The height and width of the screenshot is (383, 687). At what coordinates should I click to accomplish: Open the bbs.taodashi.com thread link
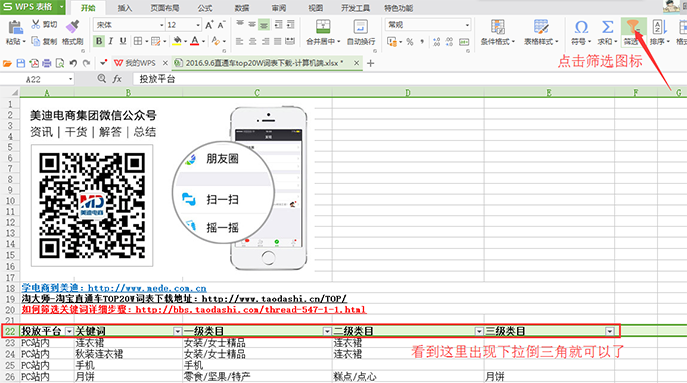tap(251, 310)
